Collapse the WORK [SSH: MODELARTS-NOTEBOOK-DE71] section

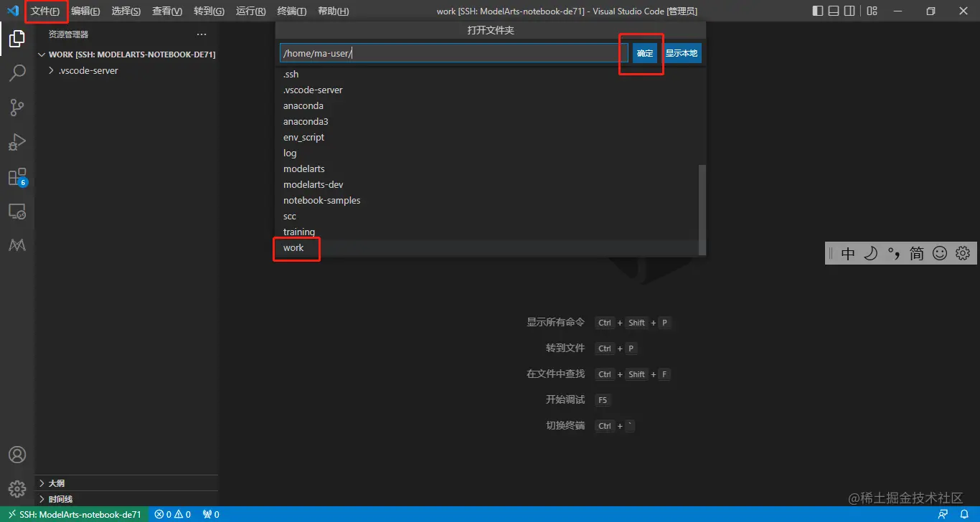pyautogui.click(x=127, y=54)
